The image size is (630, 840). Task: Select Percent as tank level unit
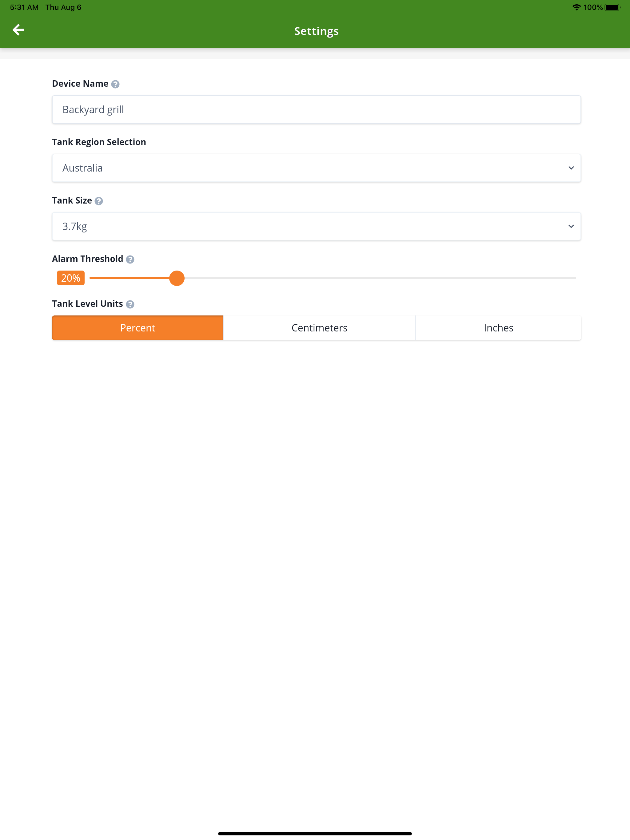click(137, 327)
